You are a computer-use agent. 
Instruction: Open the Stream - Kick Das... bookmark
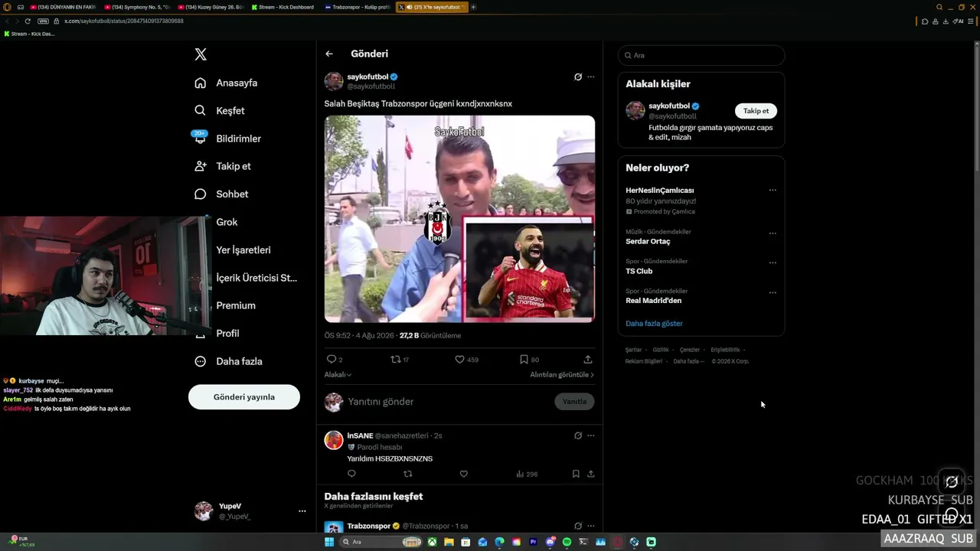tap(30, 34)
